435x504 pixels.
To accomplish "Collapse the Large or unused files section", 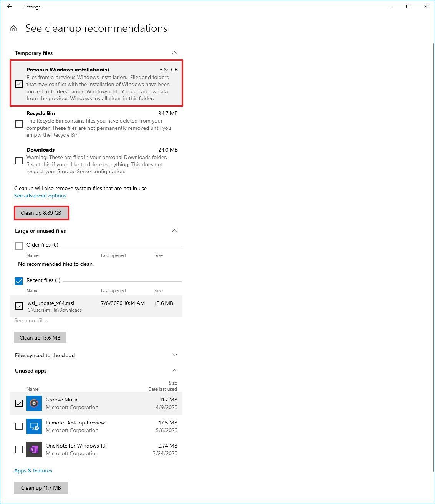I will 175,230.
